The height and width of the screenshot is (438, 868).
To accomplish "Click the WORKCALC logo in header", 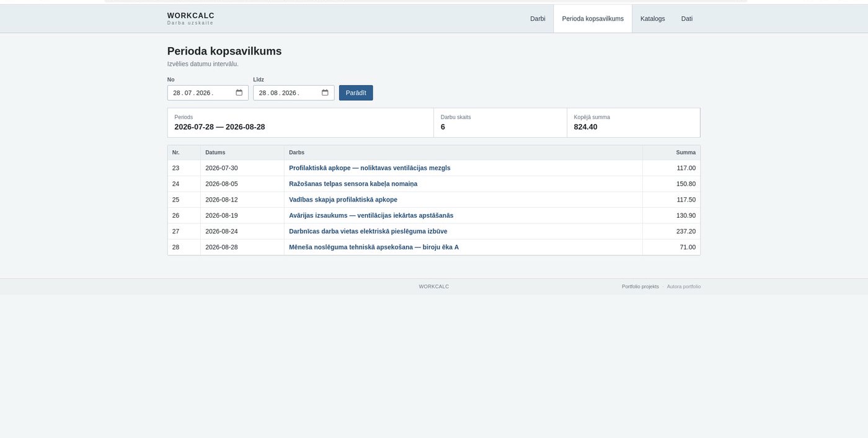I will coord(191,19).
